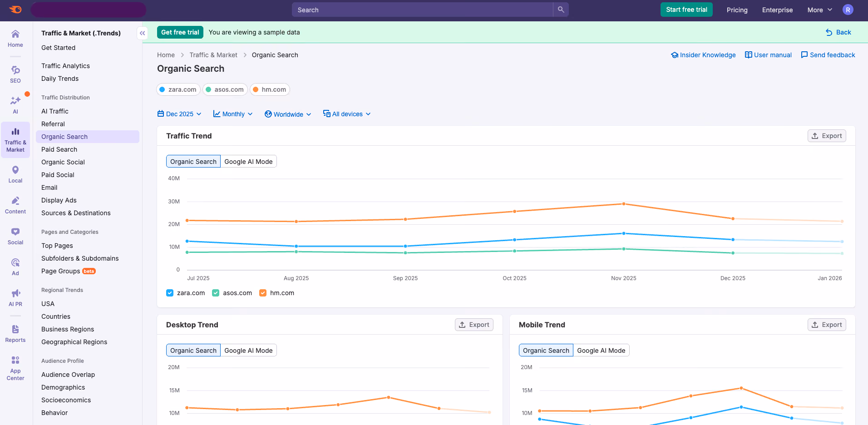868x425 pixels.
Task: Click the search magnifier icon
Action: [561, 10]
